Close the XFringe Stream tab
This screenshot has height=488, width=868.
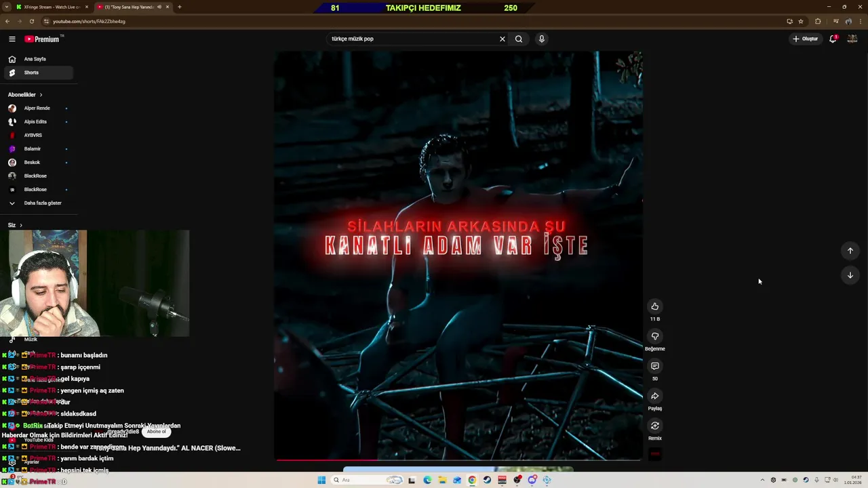pyautogui.click(x=87, y=7)
